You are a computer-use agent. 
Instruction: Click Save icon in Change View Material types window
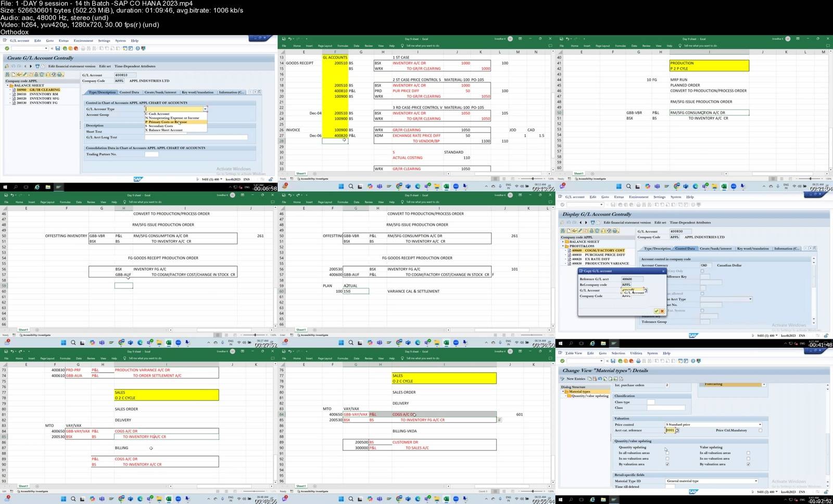tap(613, 361)
